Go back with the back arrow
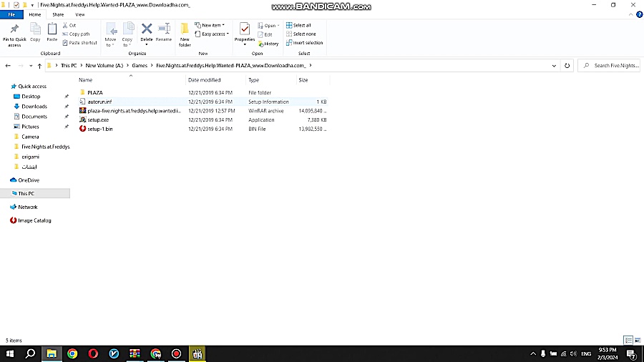 (8, 66)
